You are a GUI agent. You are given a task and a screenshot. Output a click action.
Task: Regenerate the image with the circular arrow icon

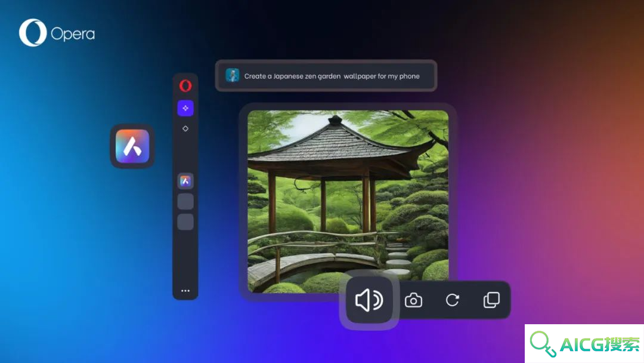click(x=452, y=300)
